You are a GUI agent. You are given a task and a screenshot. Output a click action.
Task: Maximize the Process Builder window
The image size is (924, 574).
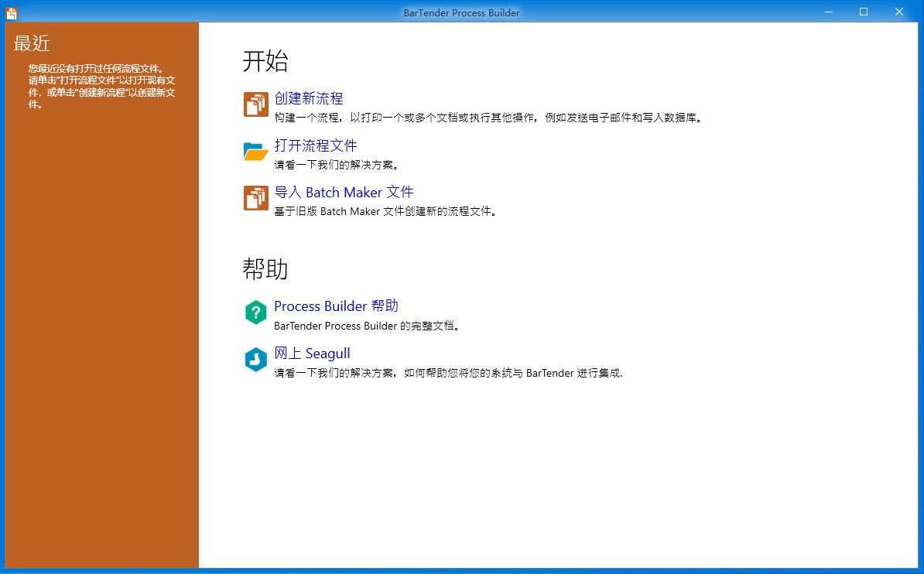coord(864,12)
